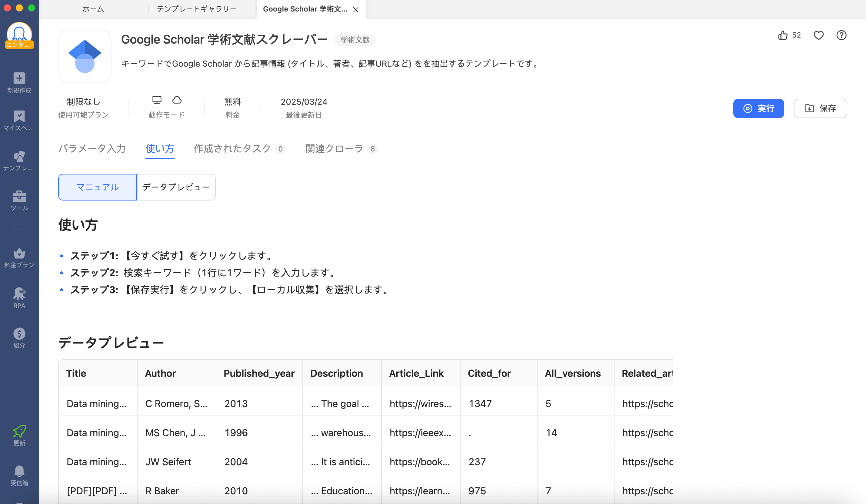Click the blue 実行 button
The image size is (866, 504).
click(x=758, y=108)
